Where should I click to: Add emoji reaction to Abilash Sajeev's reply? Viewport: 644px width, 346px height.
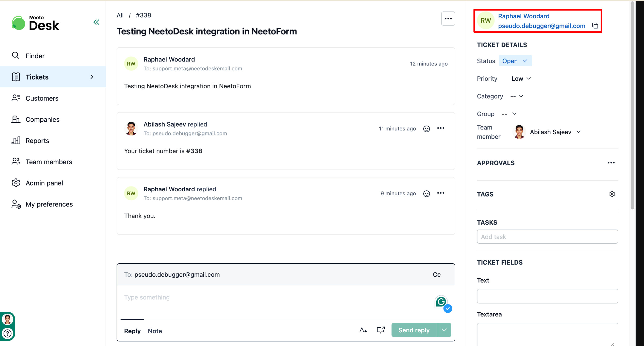tap(426, 129)
